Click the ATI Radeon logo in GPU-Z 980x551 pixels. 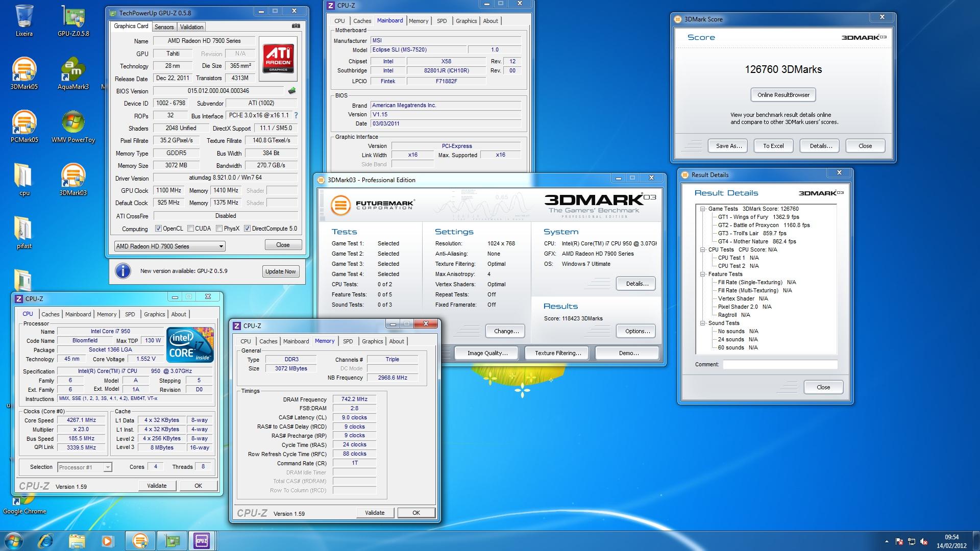click(x=278, y=59)
